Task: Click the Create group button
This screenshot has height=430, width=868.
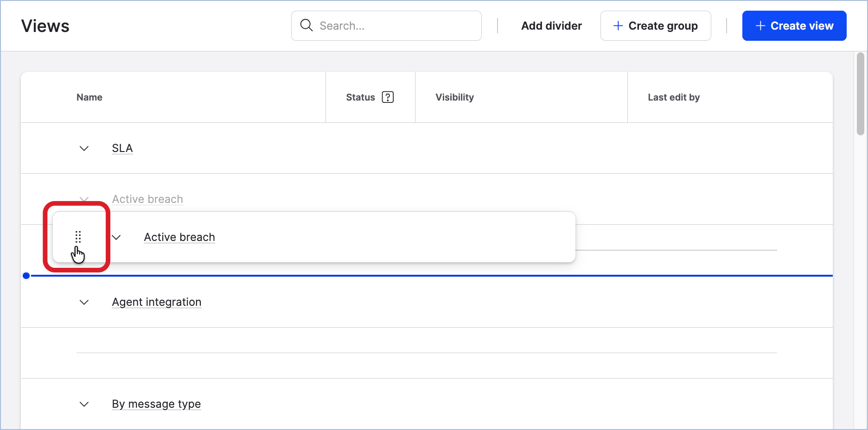Action: click(655, 26)
